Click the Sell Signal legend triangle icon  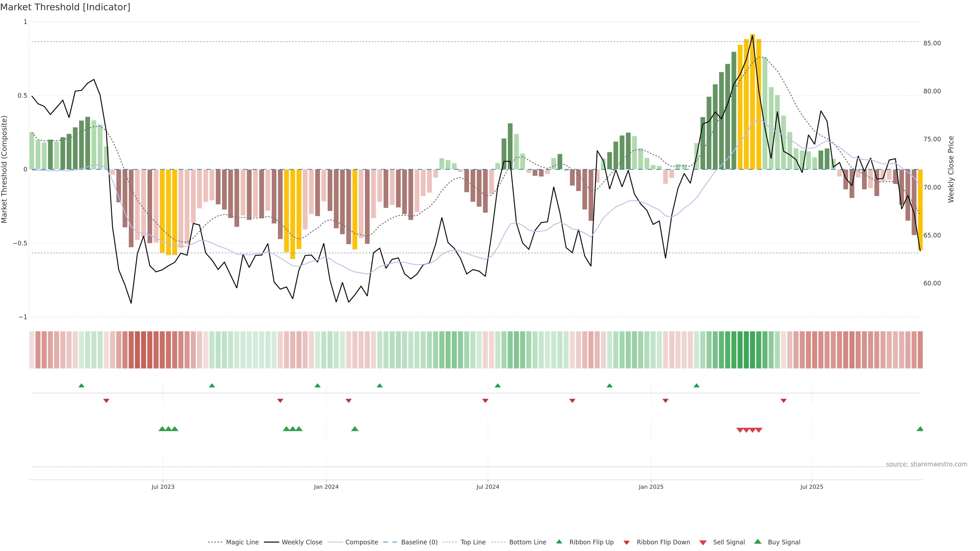click(x=703, y=543)
